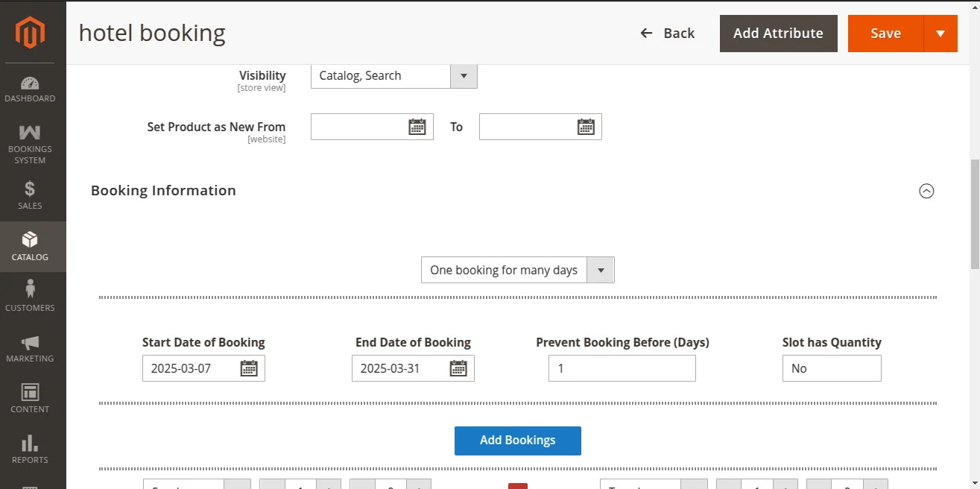
Task: Click the Add Bookings button
Action: (517, 440)
